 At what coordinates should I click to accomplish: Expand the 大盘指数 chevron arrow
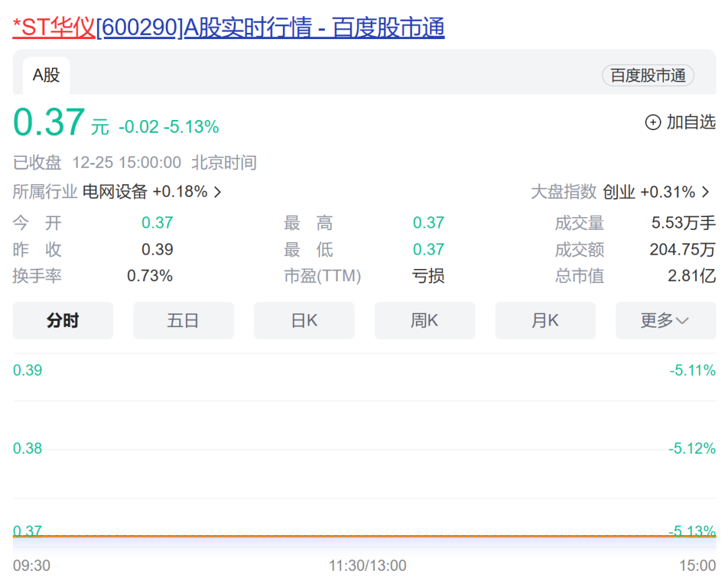pos(706,191)
